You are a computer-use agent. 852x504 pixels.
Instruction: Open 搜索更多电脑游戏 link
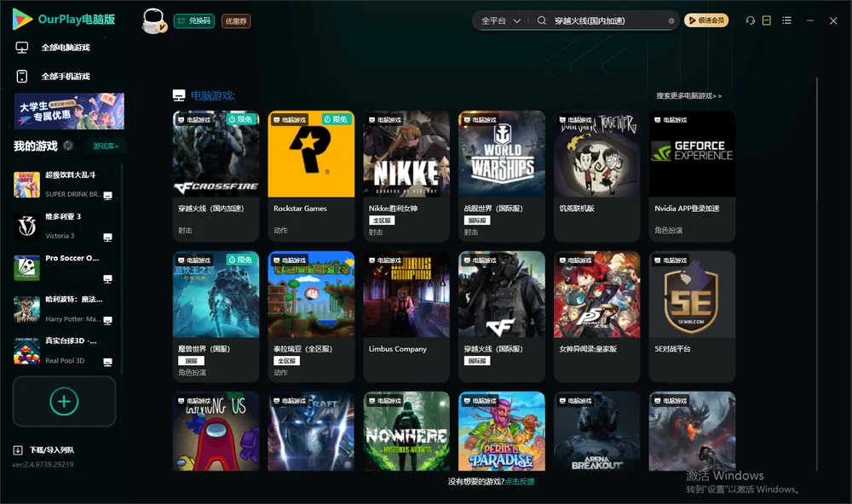tap(688, 96)
